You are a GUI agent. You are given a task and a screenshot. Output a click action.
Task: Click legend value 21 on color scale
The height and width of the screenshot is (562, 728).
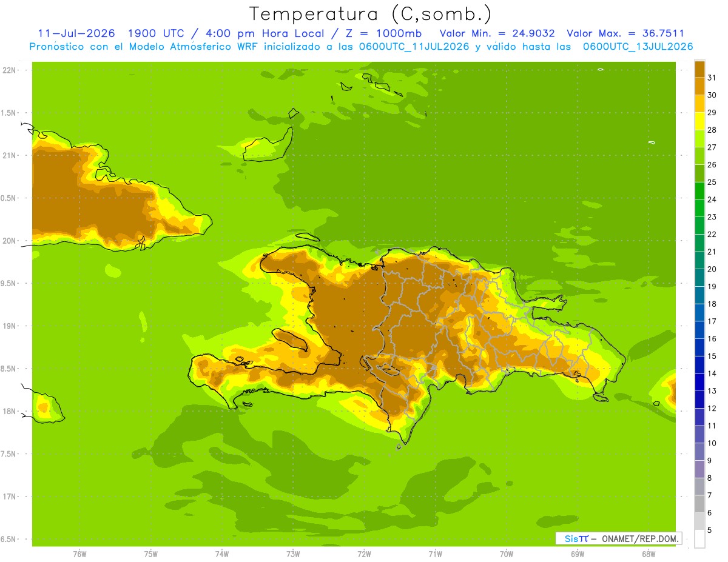point(712,252)
